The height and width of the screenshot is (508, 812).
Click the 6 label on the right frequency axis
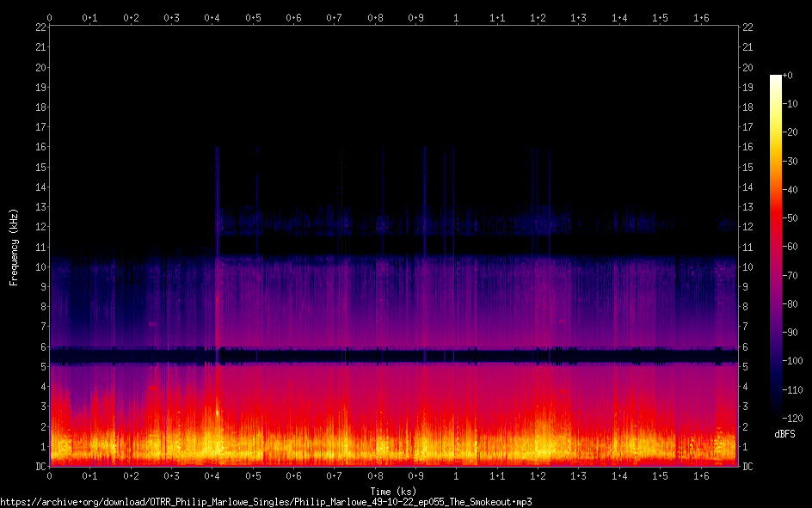[746, 347]
